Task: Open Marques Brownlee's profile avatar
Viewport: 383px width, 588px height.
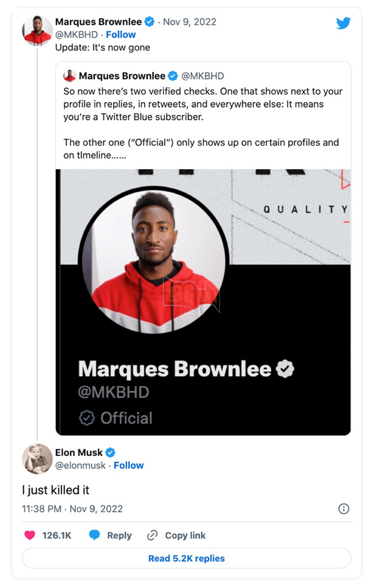Action: tap(36, 28)
